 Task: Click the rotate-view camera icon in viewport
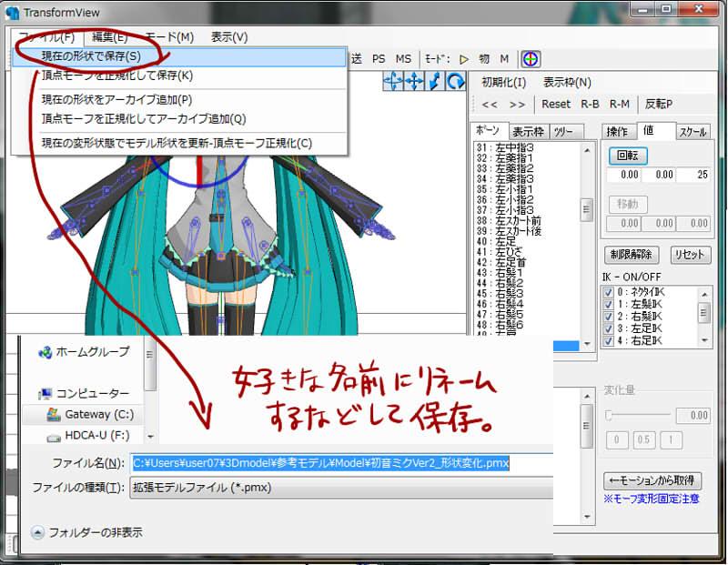tap(393, 82)
